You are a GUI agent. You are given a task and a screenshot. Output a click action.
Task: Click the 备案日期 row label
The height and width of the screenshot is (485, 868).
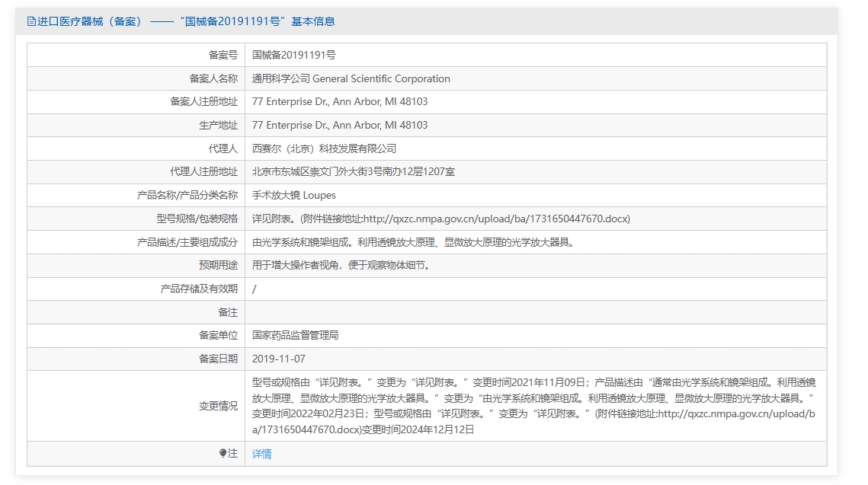click(219, 359)
